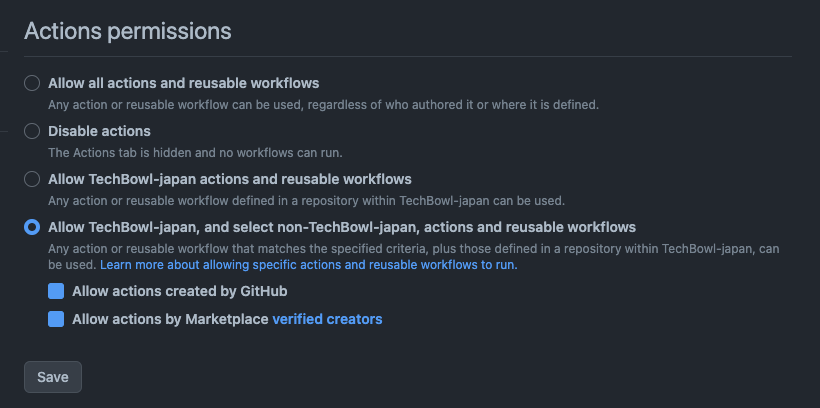
Task: Click description starting 'Any action or reusable workflow can be used, regardless'
Action: 323,105
